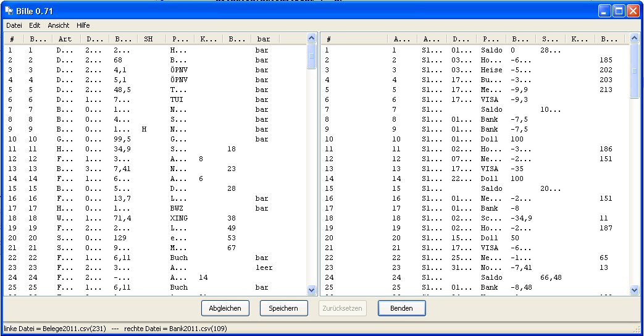The image size is (644, 336).
Task: Click the SH column header in left table
Action: point(150,39)
